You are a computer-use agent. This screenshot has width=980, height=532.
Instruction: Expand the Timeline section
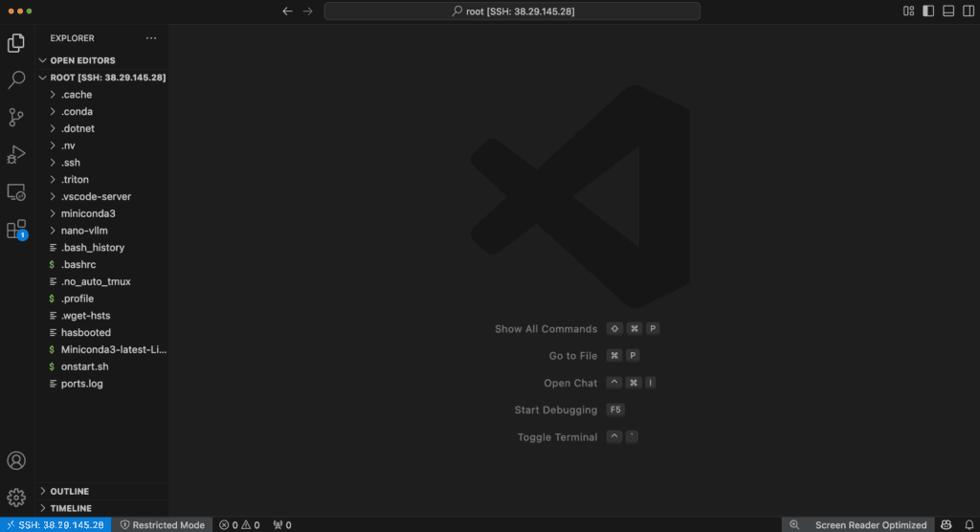[101, 508]
